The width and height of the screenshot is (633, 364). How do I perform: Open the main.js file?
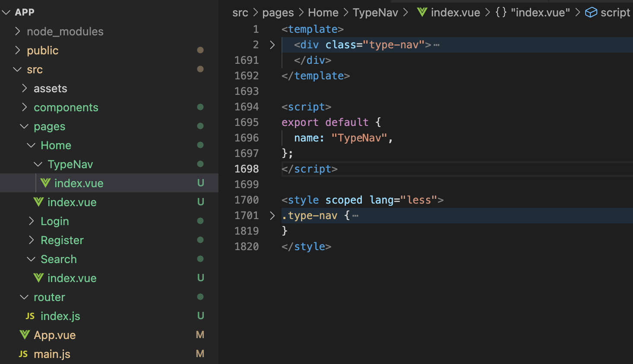[52, 354]
